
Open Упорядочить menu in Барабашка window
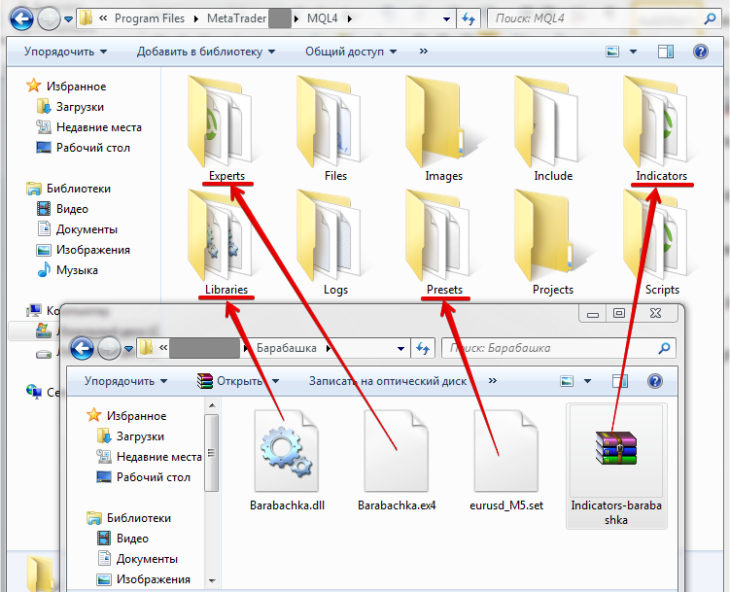(125, 381)
